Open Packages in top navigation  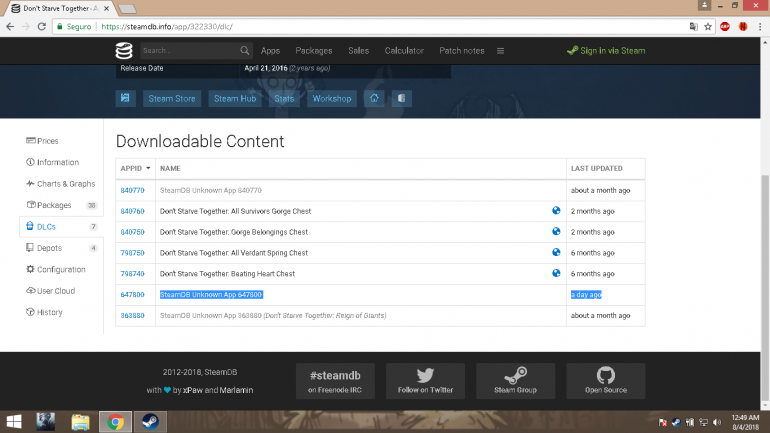point(314,51)
